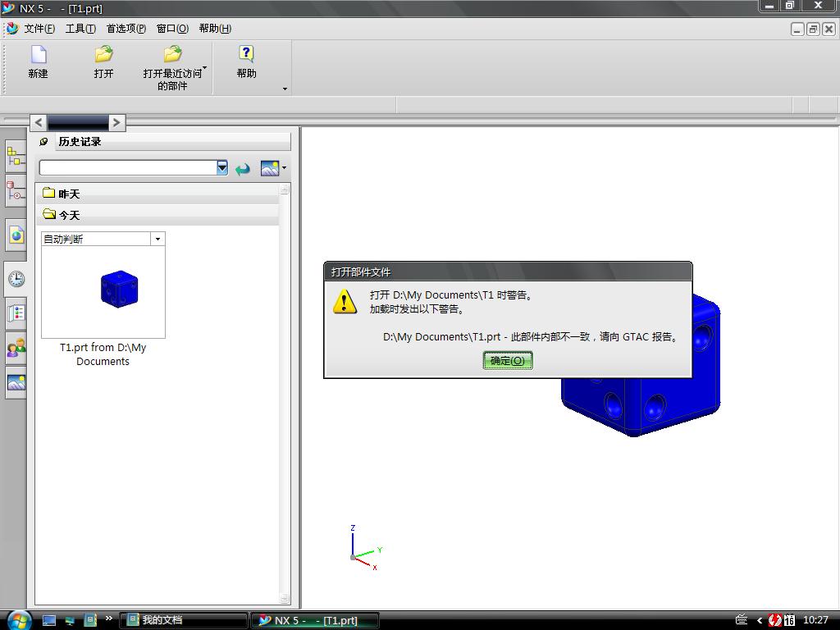The height and width of the screenshot is (630, 840).
Task: Open the Part Navigator sidebar tab
Action: (x=16, y=192)
